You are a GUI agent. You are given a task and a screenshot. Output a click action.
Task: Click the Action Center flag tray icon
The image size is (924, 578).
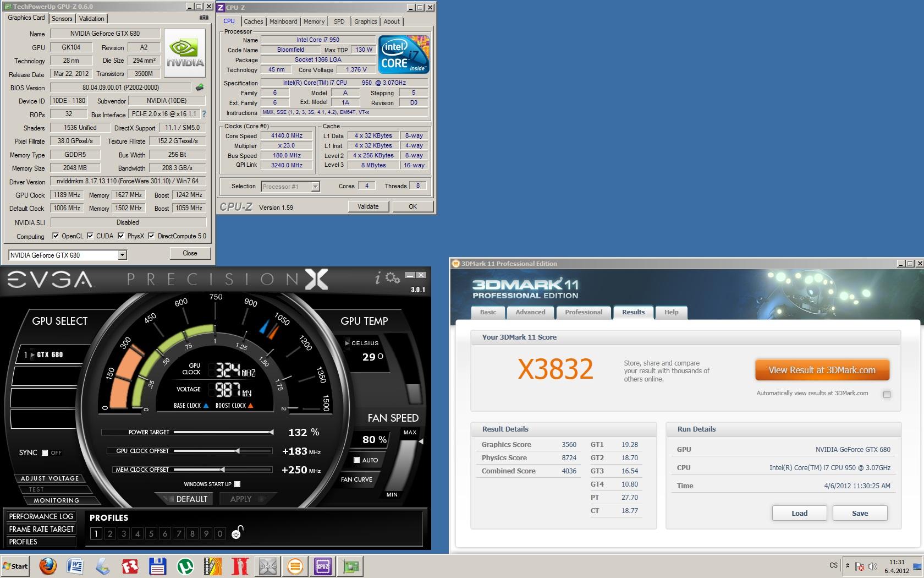(859, 566)
